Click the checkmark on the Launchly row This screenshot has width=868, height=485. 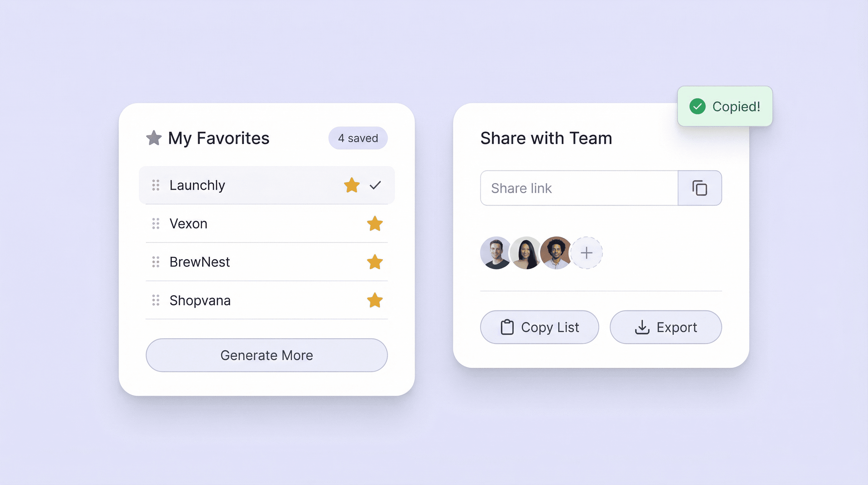click(x=375, y=185)
